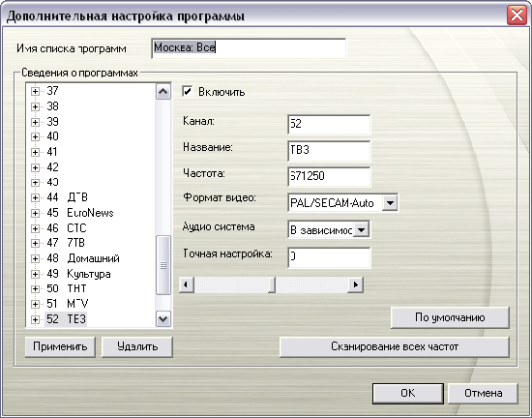Screen dimensions: 532x418
Task: Open the Аудио система dropdown
Action: pyautogui.click(x=362, y=229)
